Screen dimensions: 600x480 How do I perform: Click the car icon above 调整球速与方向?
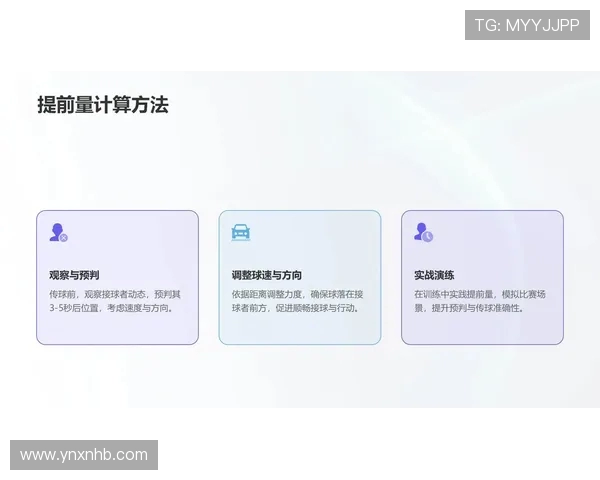point(241,232)
